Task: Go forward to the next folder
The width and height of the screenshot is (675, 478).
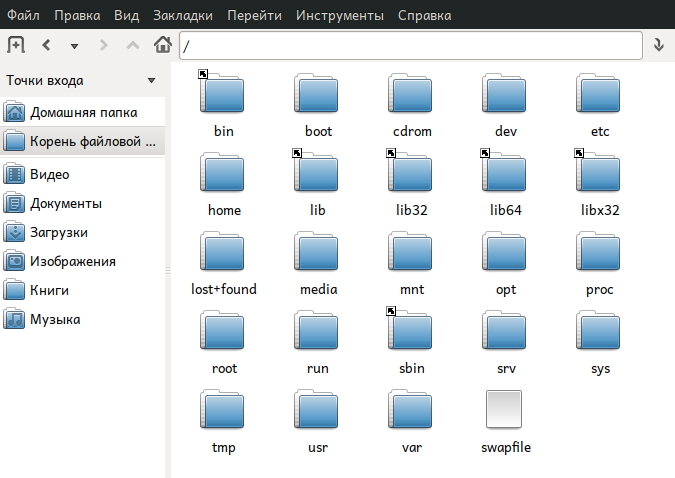Action: pos(103,45)
